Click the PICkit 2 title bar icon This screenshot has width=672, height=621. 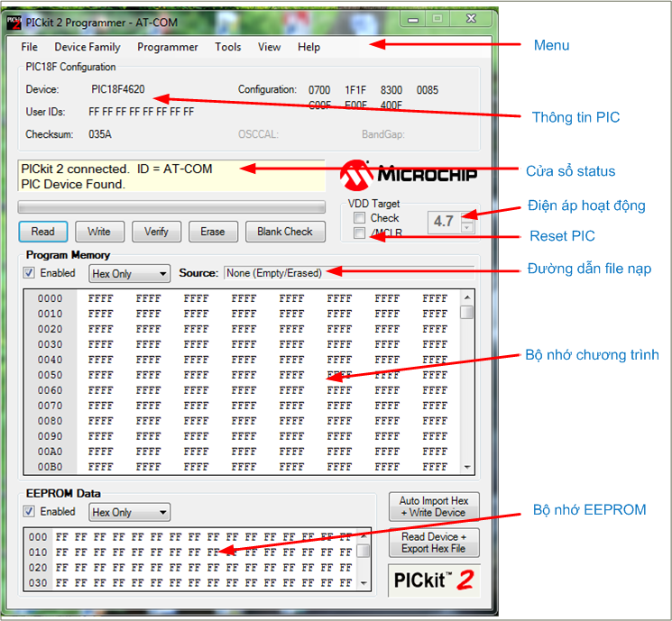[x=14, y=19]
